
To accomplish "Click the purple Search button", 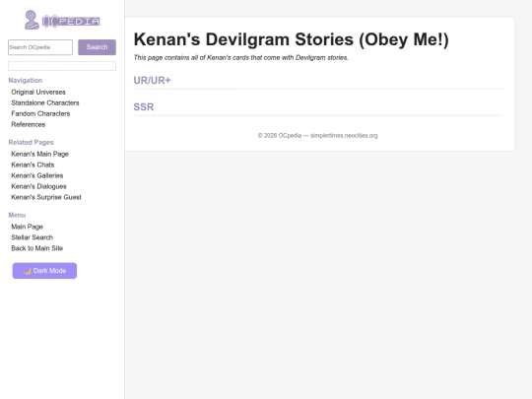I will [x=97, y=47].
